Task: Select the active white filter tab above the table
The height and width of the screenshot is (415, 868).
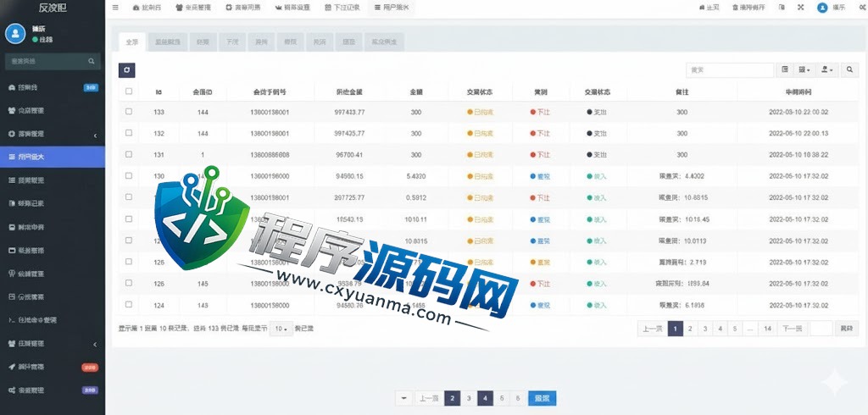Action: pos(131,42)
